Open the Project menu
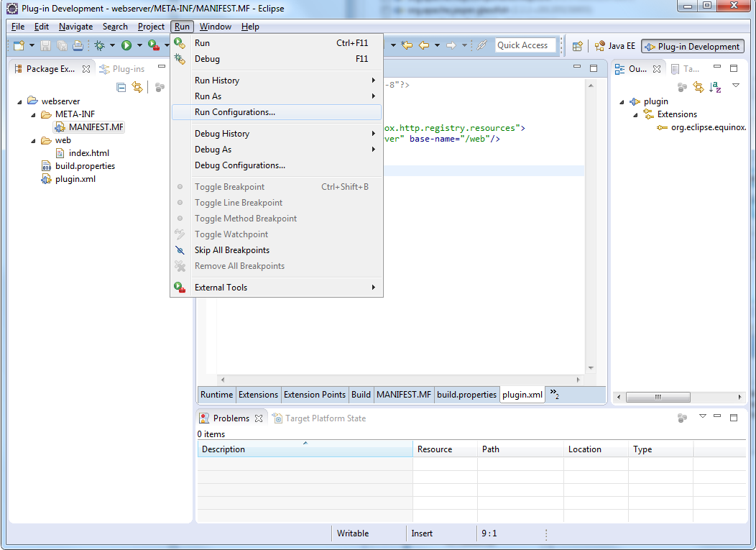 (x=151, y=27)
